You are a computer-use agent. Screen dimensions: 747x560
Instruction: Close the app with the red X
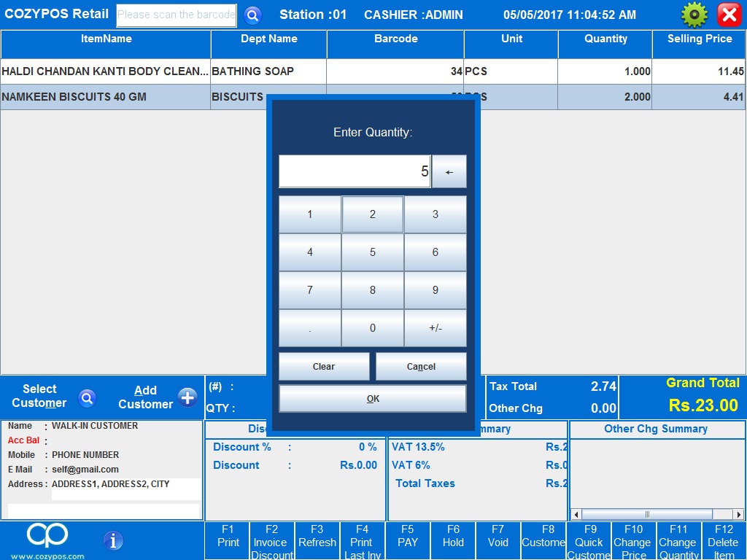[729, 15]
